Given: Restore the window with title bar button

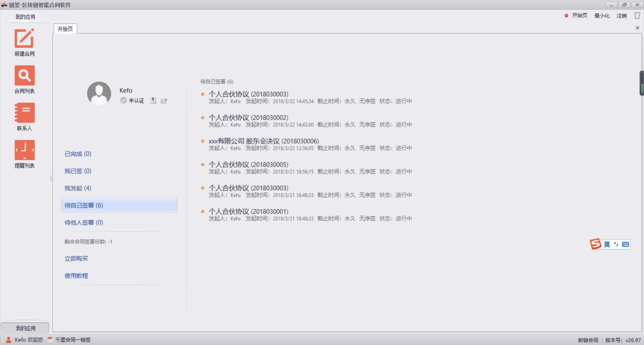Looking at the screenshot, I should [624, 5].
